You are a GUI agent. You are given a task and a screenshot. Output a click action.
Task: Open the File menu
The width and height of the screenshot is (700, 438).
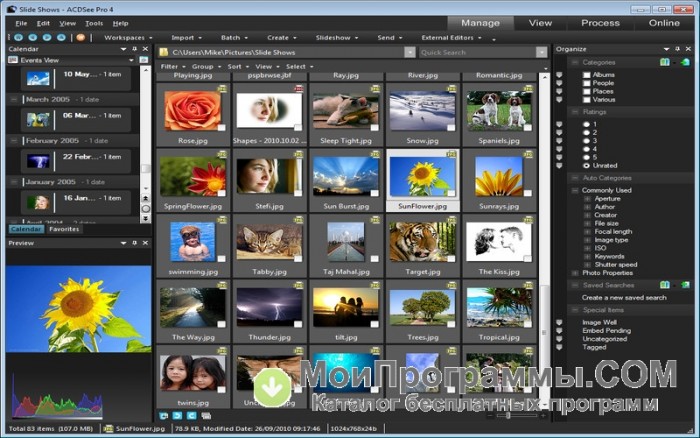(21, 23)
